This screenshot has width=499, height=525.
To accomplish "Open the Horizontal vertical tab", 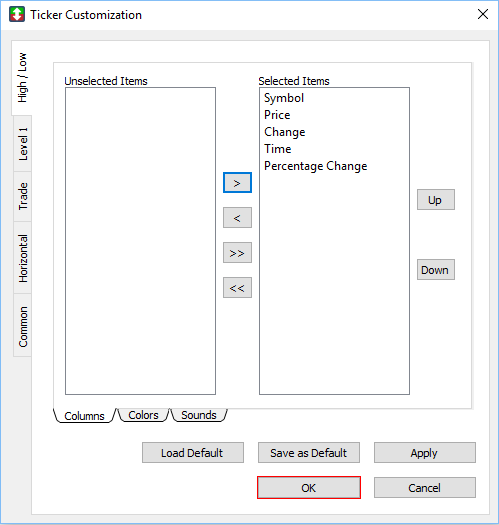I will (x=23, y=258).
